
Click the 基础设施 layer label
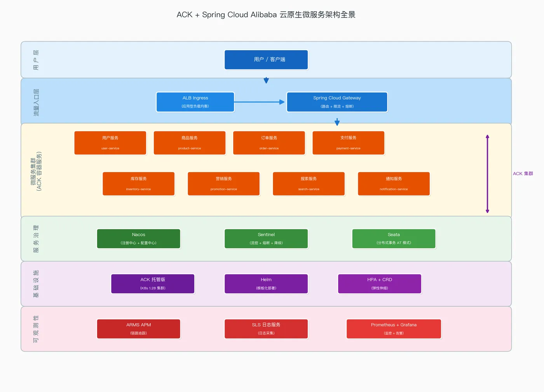pos(36,284)
